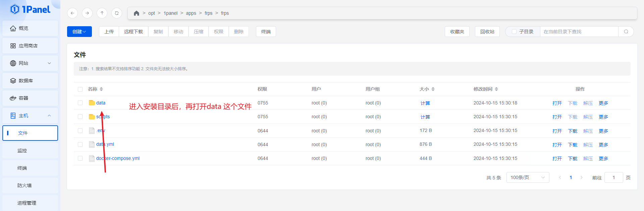This screenshot has width=644, height=211.
Task: Open 更多 menu for .env file
Action: coord(603,131)
